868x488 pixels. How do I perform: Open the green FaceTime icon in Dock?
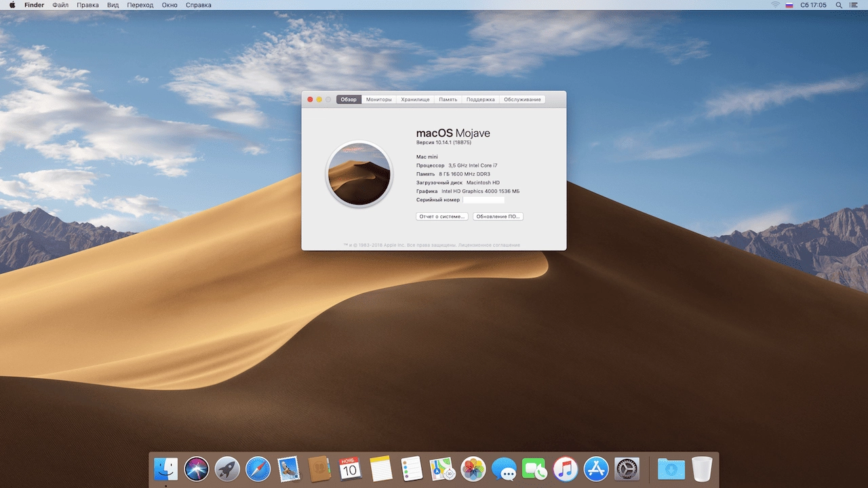[x=534, y=468]
